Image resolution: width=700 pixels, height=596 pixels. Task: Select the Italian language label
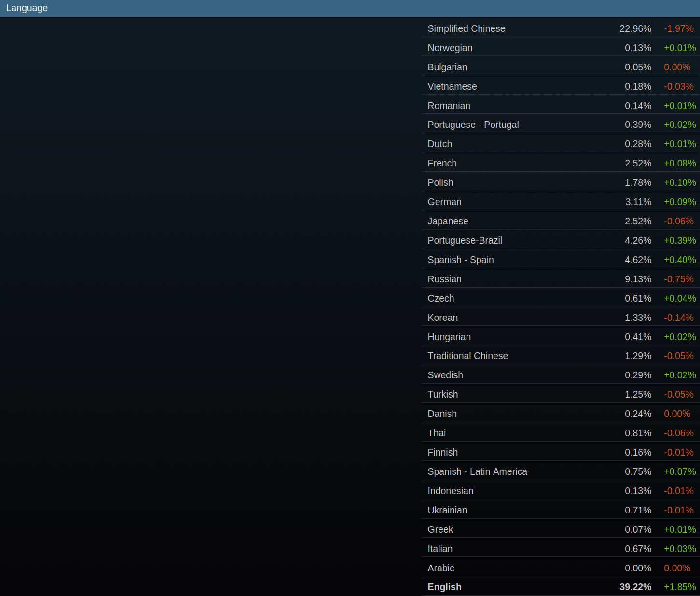point(440,549)
